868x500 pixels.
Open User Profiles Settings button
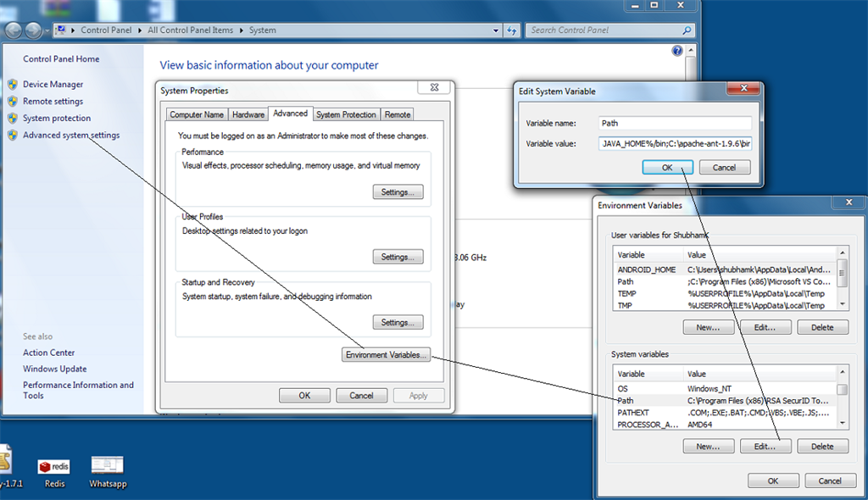[x=398, y=257]
